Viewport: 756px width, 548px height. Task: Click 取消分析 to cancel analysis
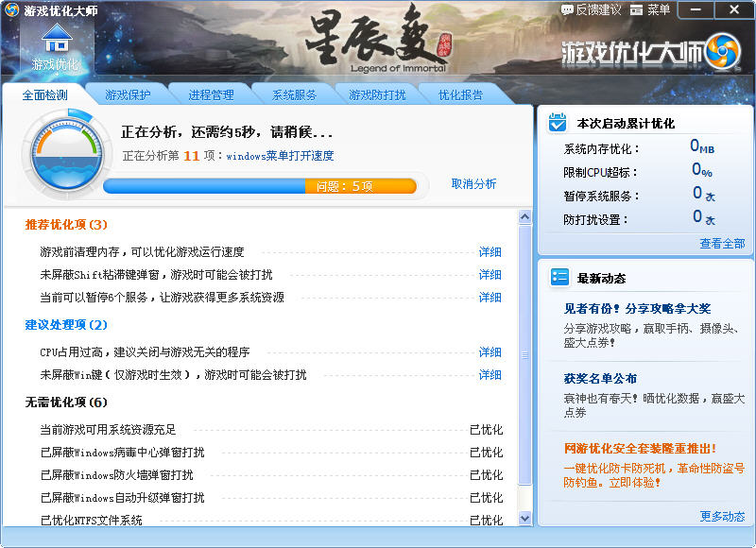point(473,183)
